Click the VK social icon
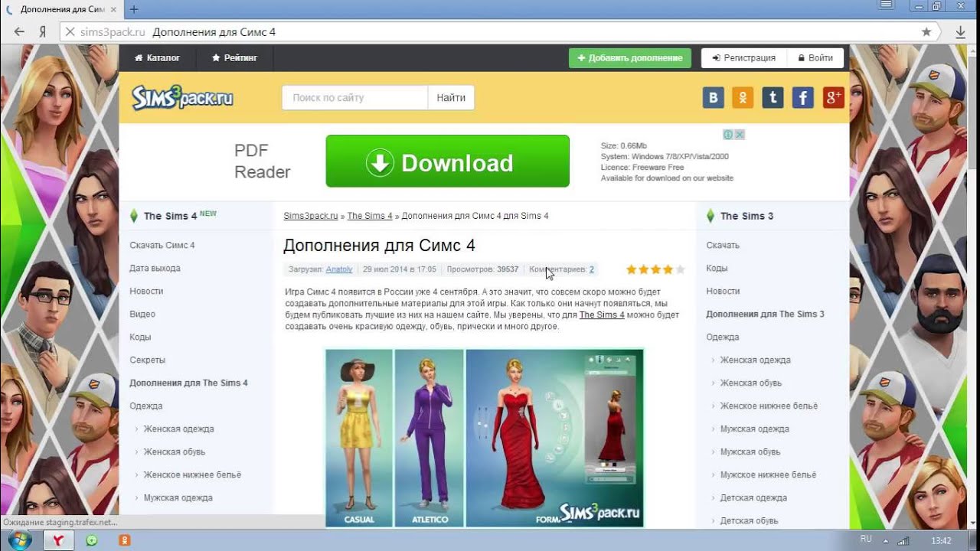Image resolution: width=980 pixels, height=551 pixels. coord(714,97)
